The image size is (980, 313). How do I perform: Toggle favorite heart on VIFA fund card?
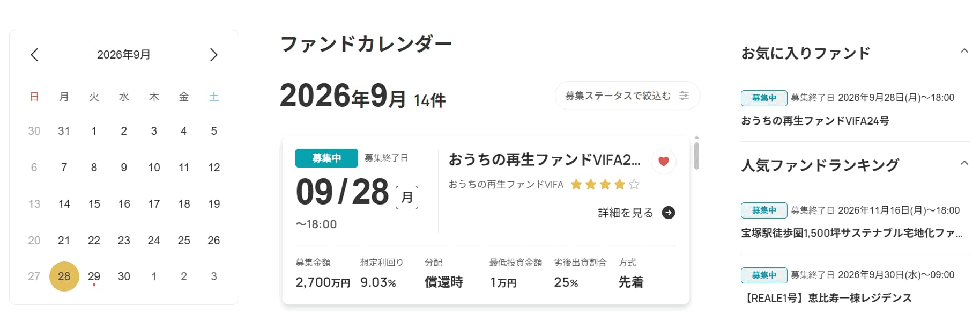click(663, 161)
